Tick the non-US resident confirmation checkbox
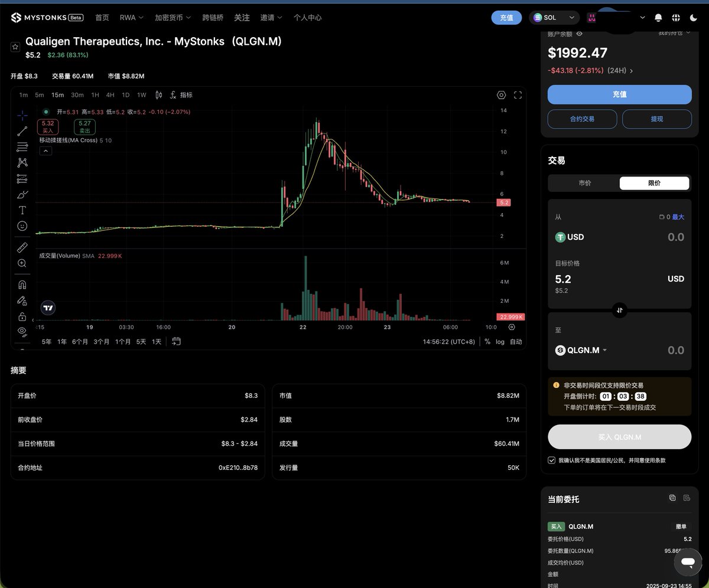Screen dimensions: 709x588 click(x=552, y=460)
